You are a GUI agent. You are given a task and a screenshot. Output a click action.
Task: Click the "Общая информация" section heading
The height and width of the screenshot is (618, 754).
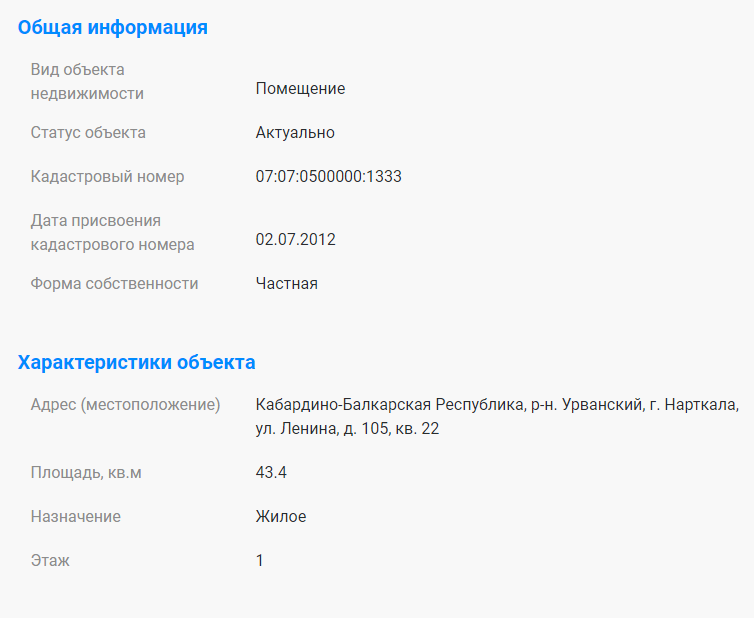[x=113, y=27]
